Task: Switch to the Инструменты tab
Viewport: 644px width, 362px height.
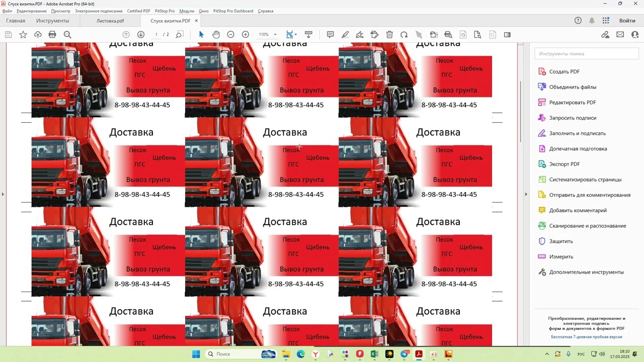Action: pyautogui.click(x=53, y=21)
